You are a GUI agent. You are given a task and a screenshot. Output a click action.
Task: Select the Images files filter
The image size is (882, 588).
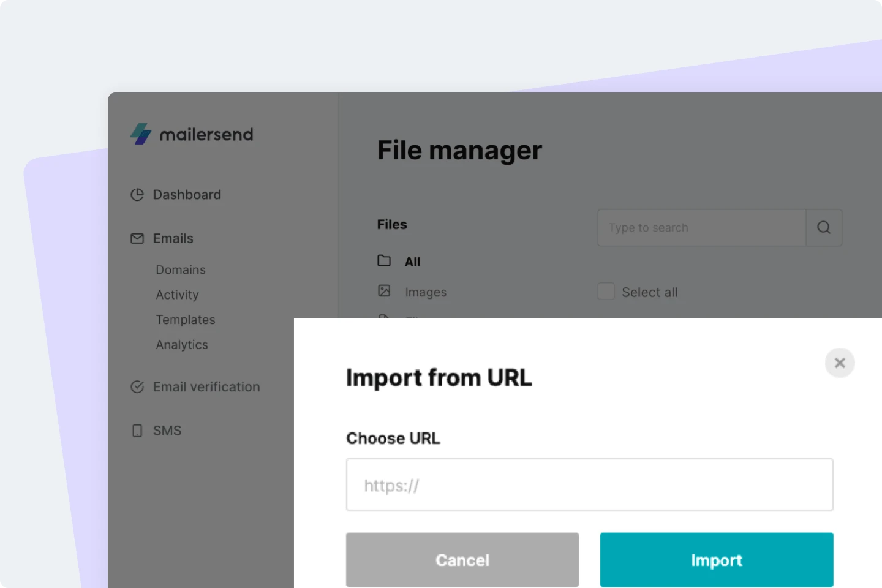click(x=426, y=293)
